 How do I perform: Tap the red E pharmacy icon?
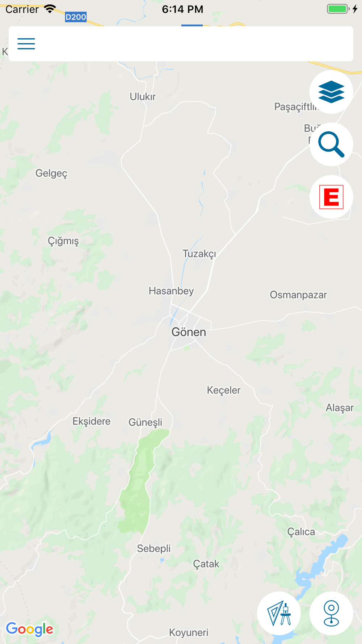point(331,197)
